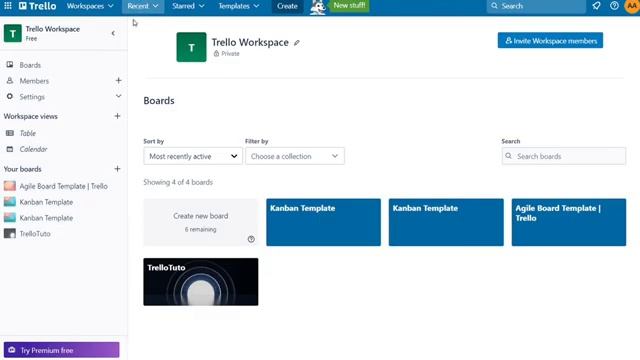The image size is (640, 360).
Task: Expand the Settings chevron
Action: point(118,96)
